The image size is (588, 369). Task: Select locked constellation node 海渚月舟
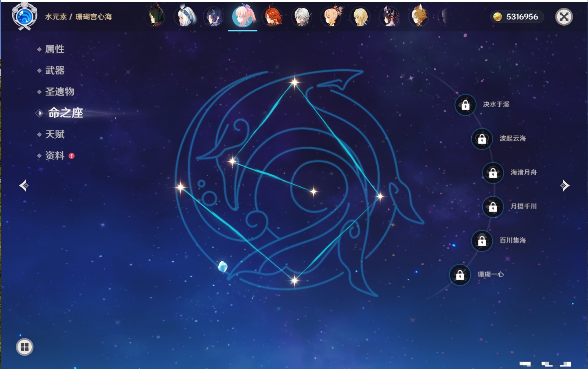pos(493,173)
